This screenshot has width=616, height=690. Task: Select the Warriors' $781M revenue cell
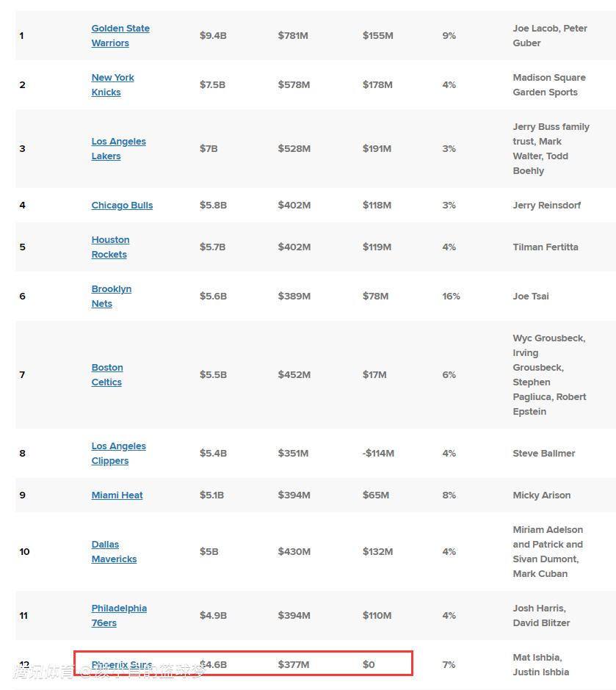point(294,36)
